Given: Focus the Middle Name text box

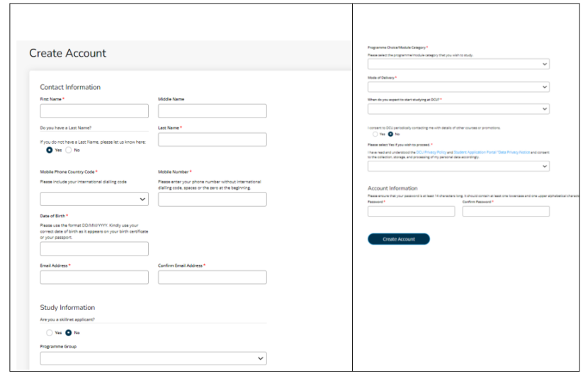Looking at the screenshot, I should point(212,111).
